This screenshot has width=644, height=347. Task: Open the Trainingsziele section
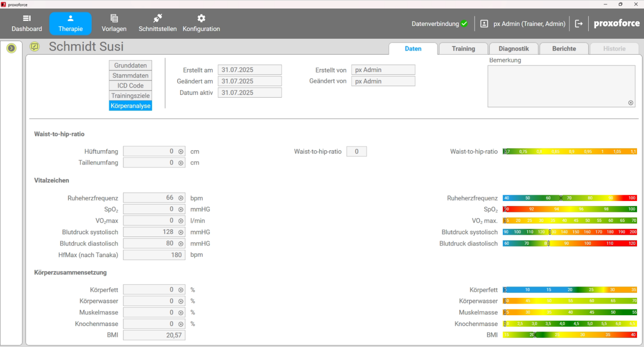[x=130, y=96]
